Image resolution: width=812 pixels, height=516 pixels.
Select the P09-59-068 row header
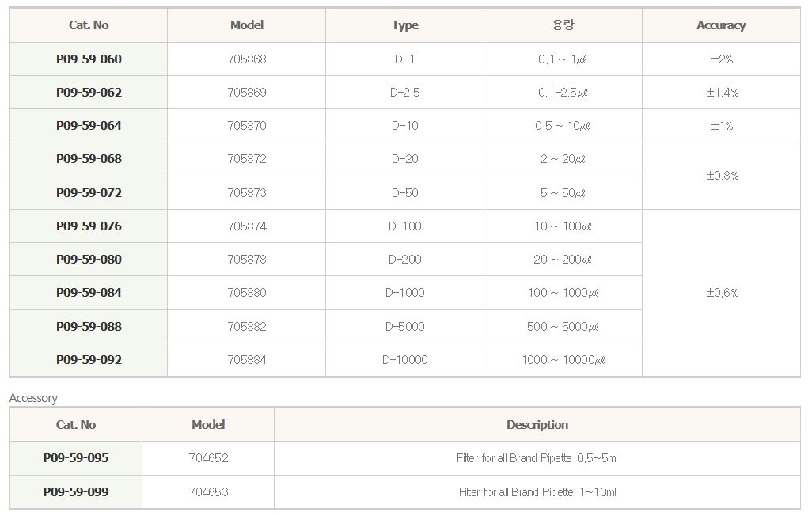(89, 159)
